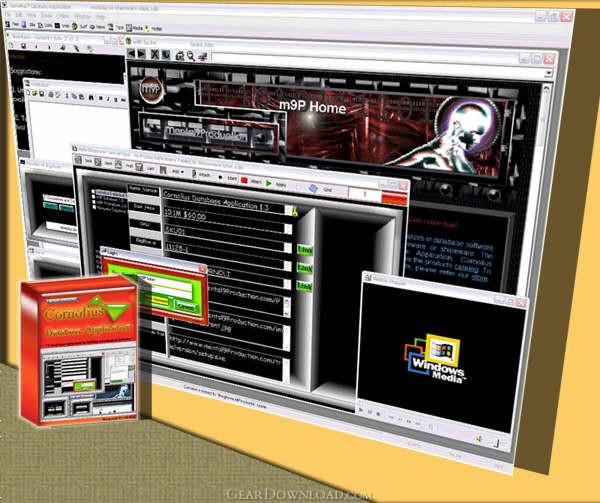Click the m9P round logo on home page
Viewport: 600px width, 503px height.
[x=152, y=90]
